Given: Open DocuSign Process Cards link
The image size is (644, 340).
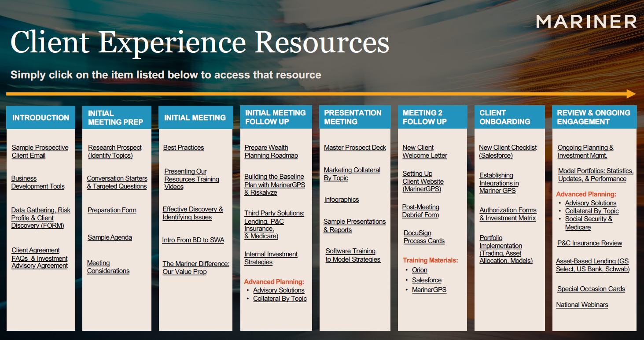Looking at the screenshot, I should [424, 237].
